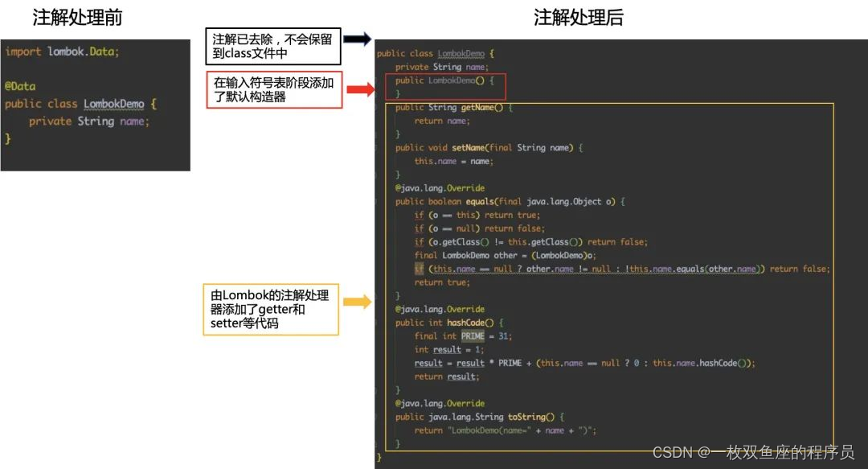Screen dimensions: 868x469
Task: Click the '注解已去除，不会保留到class文件中' text box
Action: pos(273,47)
